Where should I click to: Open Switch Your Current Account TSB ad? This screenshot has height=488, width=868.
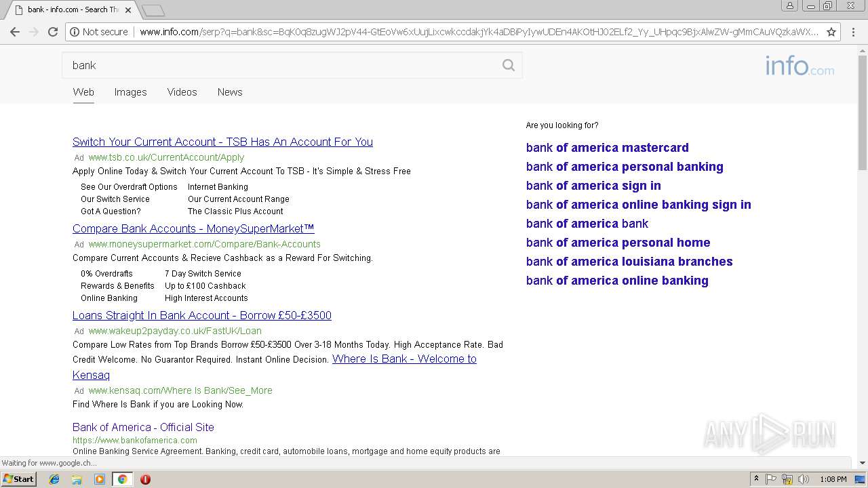point(222,142)
